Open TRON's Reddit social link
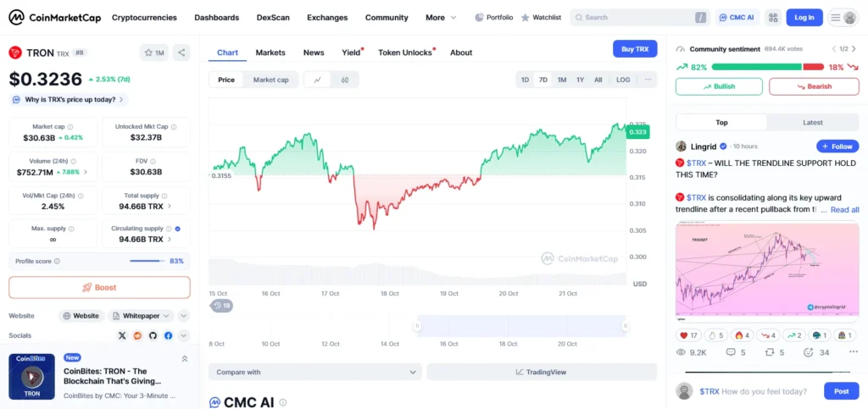This screenshot has height=409, width=868. tap(138, 335)
